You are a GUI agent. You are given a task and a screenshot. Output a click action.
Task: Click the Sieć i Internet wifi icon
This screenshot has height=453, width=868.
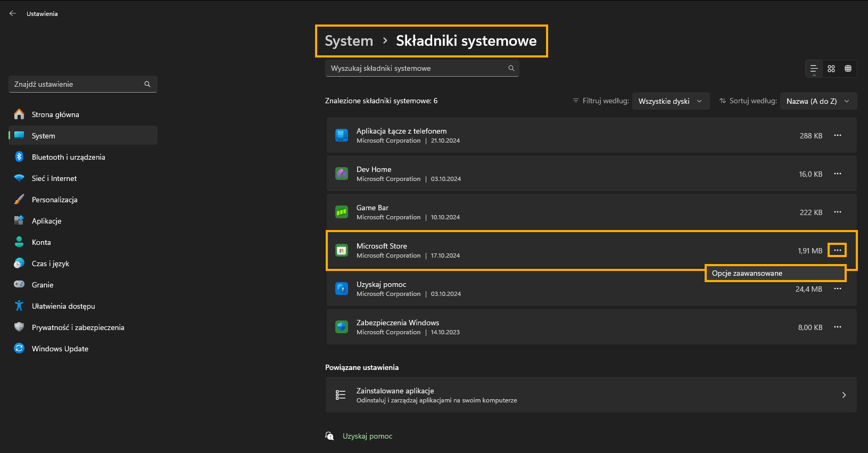19,178
